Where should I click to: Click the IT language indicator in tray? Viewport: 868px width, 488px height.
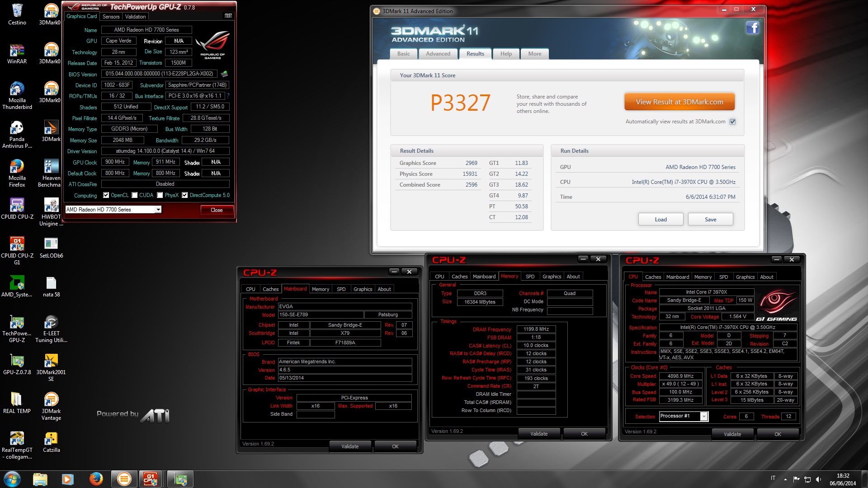(773, 478)
